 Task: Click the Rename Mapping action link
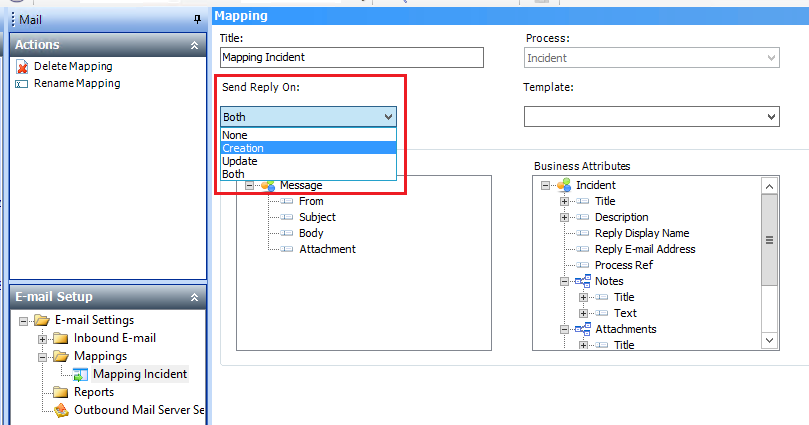click(77, 84)
